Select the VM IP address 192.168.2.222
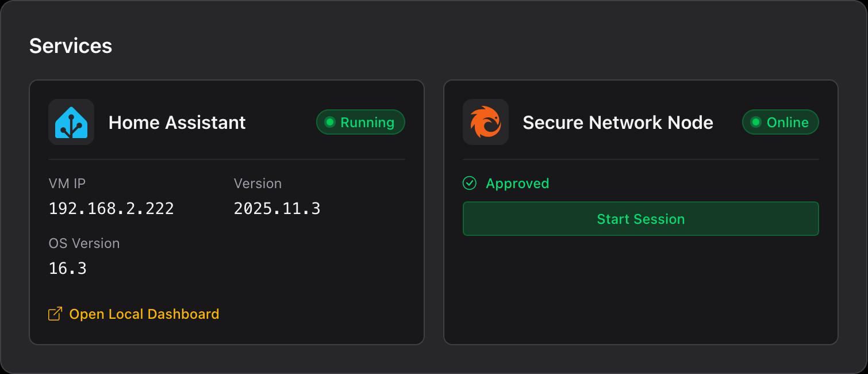Image resolution: width=868 pixels, height=374 pixels. tap(112, 208)
